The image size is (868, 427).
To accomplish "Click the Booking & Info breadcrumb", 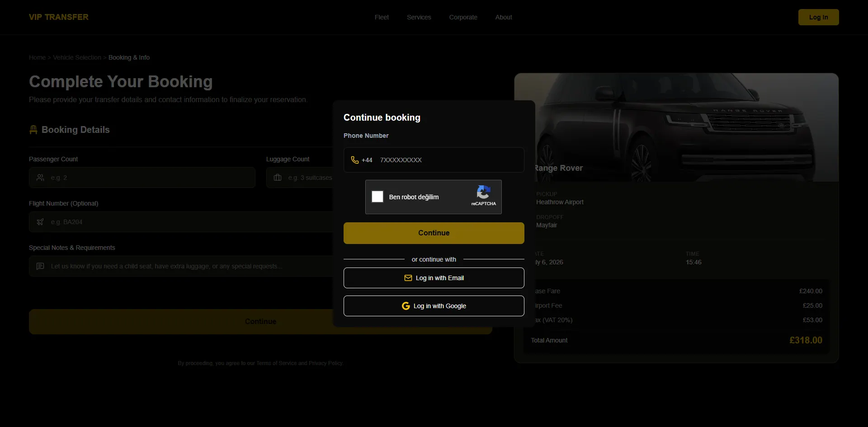I will click(129, 57).
